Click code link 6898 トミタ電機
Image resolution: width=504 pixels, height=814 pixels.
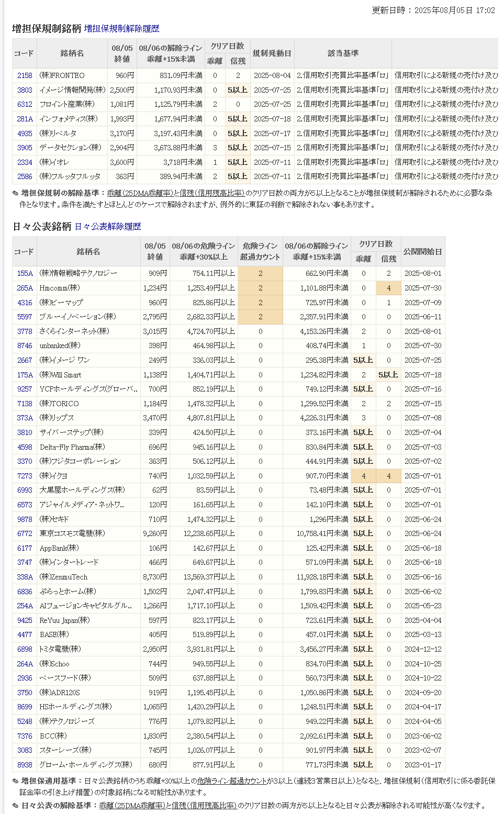click(x=25, y=649)
